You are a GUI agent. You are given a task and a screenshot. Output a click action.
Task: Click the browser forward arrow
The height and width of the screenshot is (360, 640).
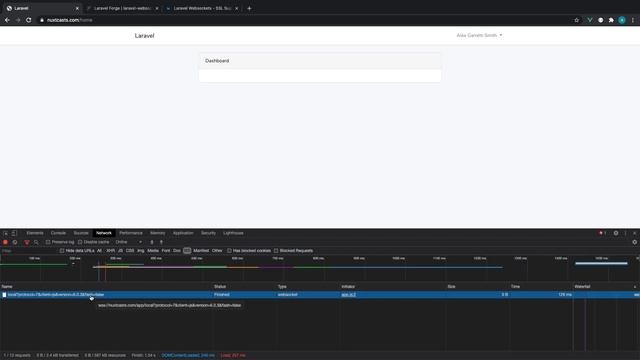(18, 20)
